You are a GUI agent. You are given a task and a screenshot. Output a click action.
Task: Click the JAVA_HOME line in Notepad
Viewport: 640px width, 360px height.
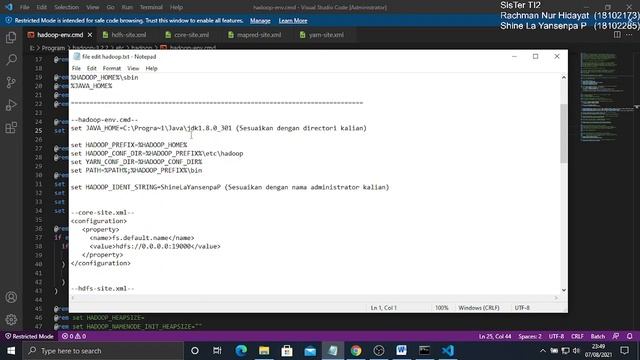click(x=219, y=128)
